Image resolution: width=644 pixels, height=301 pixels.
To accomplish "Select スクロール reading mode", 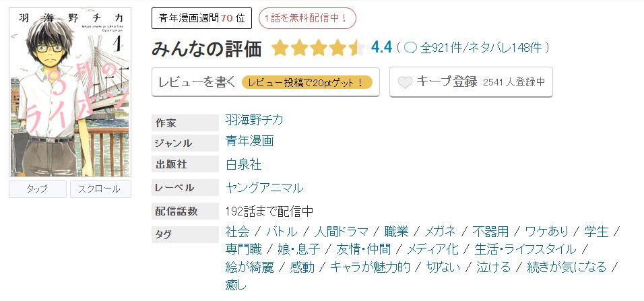I will tap(100, 189).
